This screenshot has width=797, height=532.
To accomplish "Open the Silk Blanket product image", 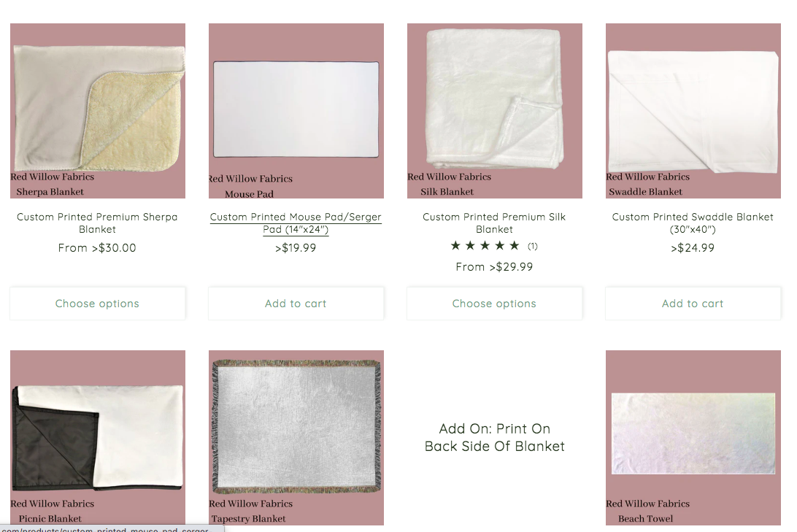I will pyautogui.click(x=495, y=111).
